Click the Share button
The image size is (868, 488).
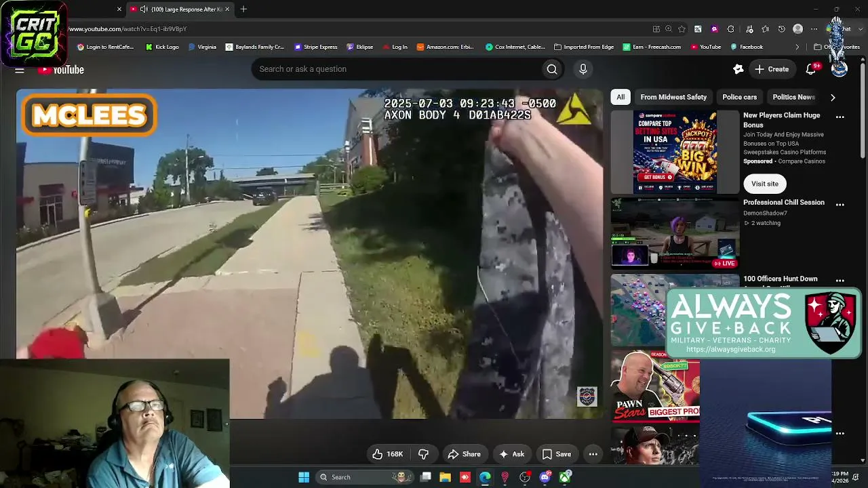pos(465,454)
